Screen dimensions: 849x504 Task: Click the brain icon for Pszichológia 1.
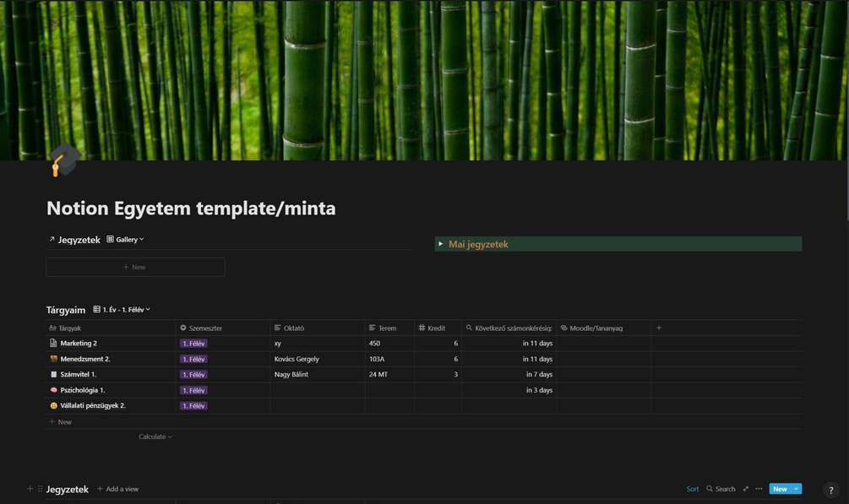click(x=53, y=390)
